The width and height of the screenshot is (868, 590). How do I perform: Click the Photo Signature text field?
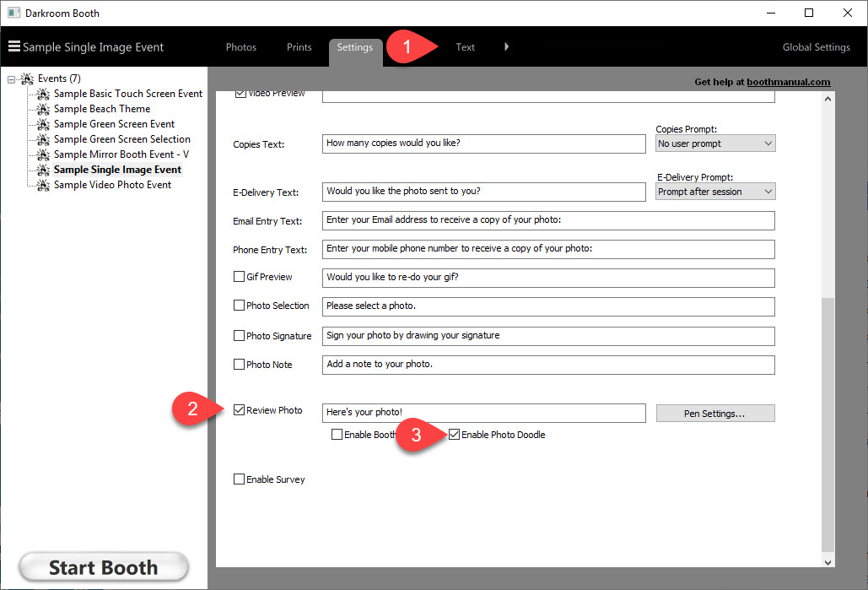click(x=548, y=336)
